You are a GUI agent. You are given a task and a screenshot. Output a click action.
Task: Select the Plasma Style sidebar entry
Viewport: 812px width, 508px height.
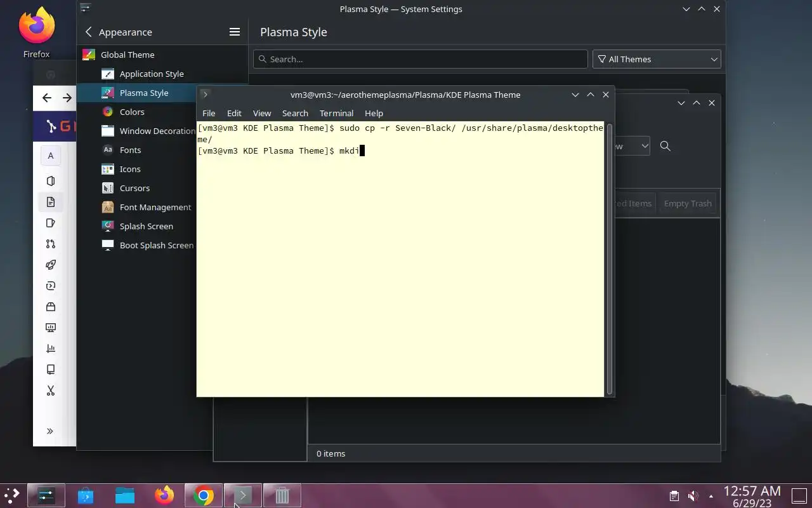tap(144, 93)
